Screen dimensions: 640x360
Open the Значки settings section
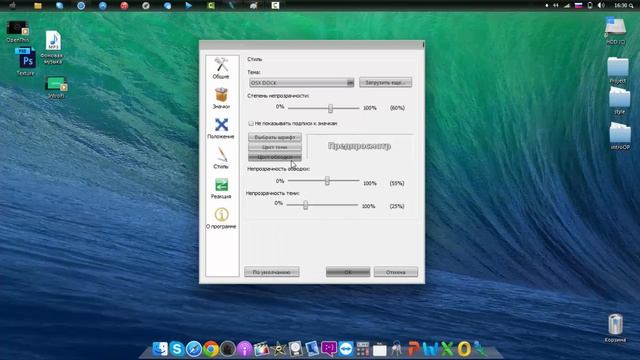pyautogui.click(x=221, y=98)
